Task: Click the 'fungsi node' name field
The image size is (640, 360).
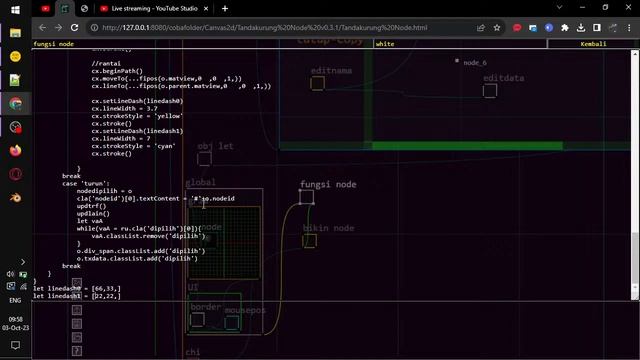Action: point(202,44)
